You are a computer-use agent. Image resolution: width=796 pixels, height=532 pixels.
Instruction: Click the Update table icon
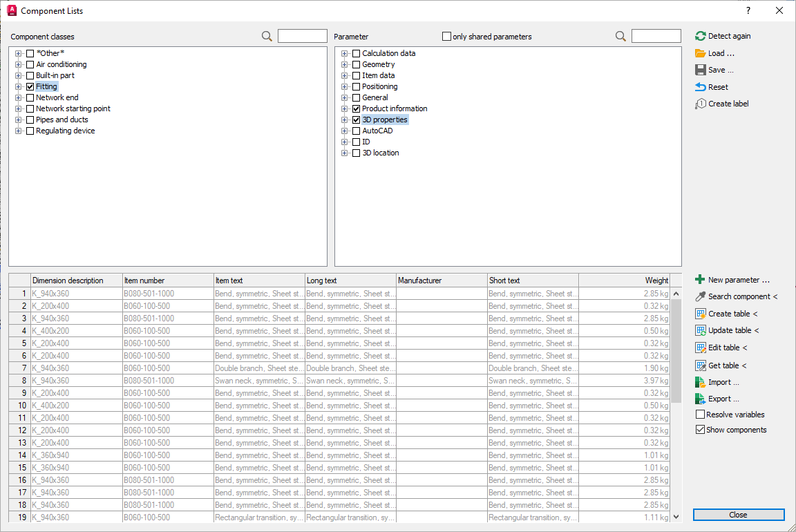pos(701,330)
